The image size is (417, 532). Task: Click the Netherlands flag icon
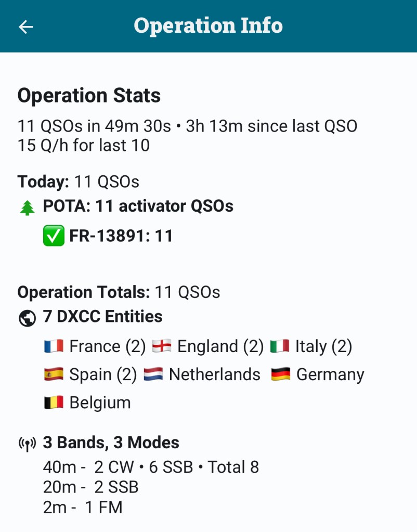click(x=153, y=374)
